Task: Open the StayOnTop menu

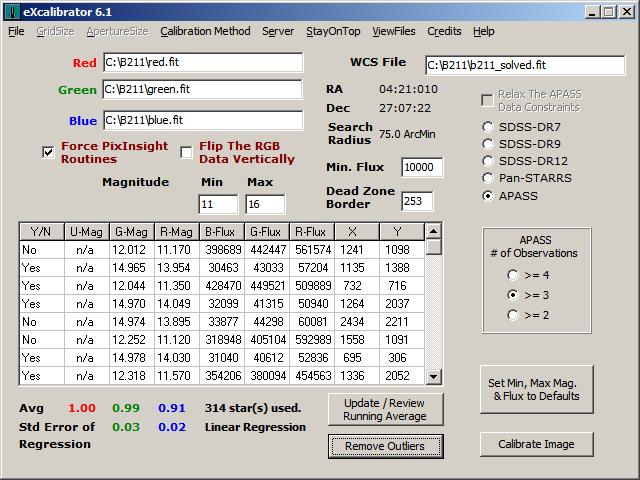Action: (333, 31)
